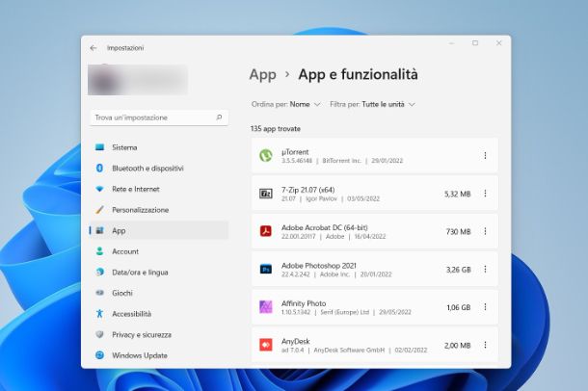Click the back arrow in Impostazioni

click(x=93, y=48)
